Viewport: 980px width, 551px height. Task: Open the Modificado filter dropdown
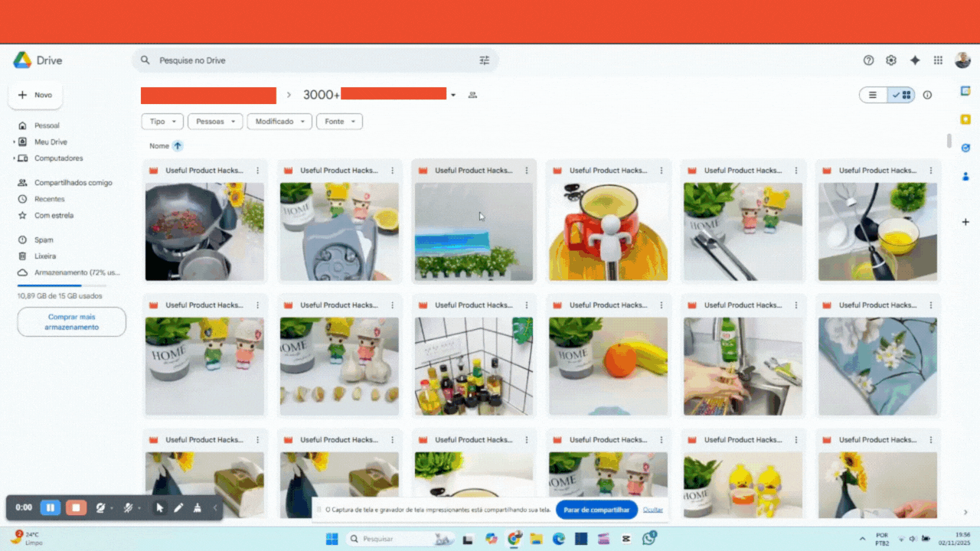click(x=279, y=122)
